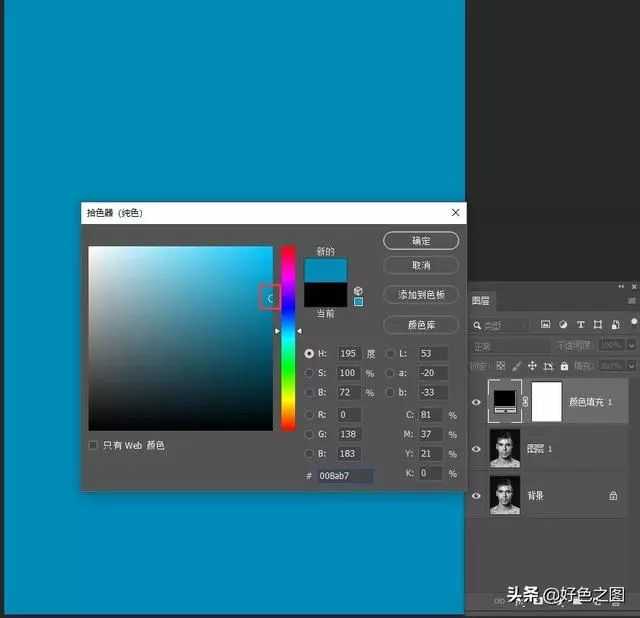Enable the 只有 Web 颜色 checkbox
The image size is (640, 618).
[93, 445]
